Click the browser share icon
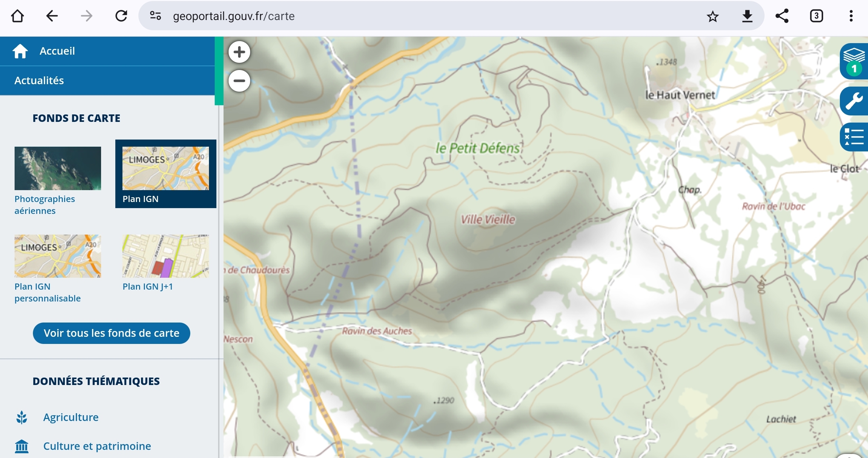 tap(782, 16)
